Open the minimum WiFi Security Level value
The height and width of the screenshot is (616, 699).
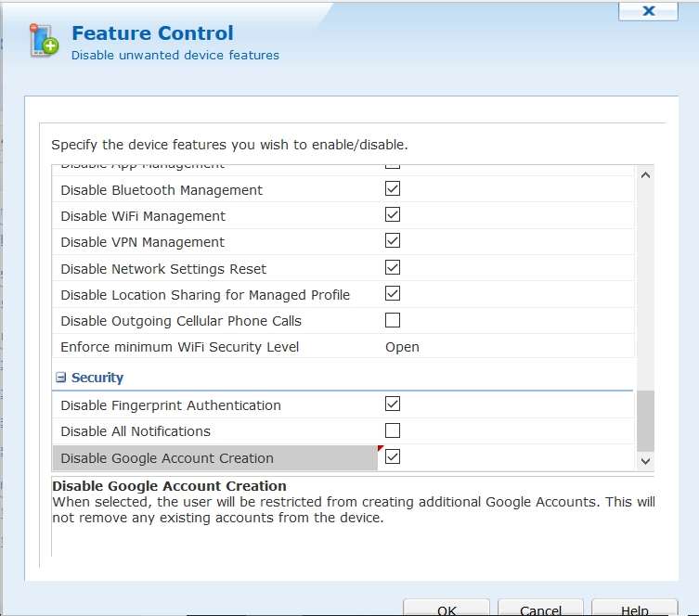[402, 347]
